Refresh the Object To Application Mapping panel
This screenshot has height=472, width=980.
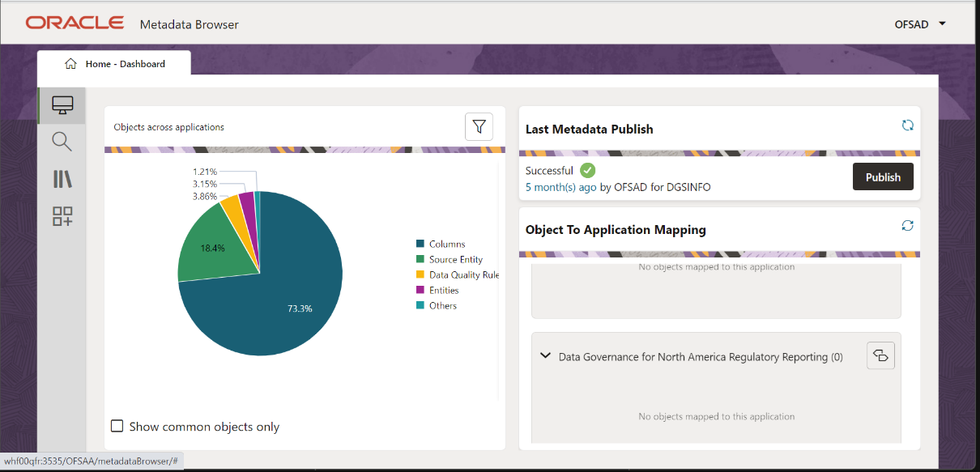[908, 226]
